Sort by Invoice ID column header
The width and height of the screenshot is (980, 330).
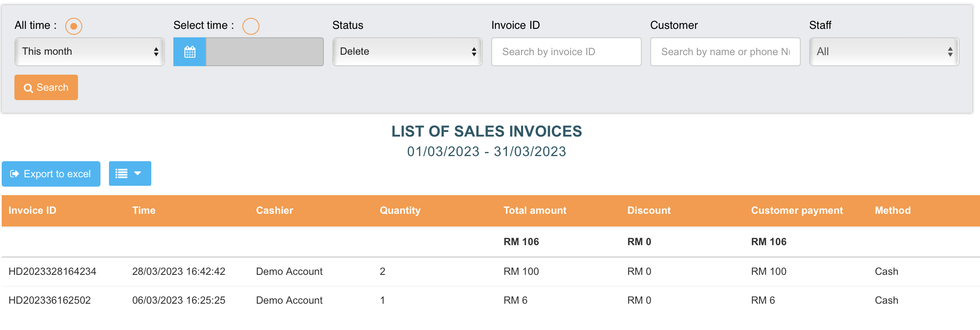[32, 210]
